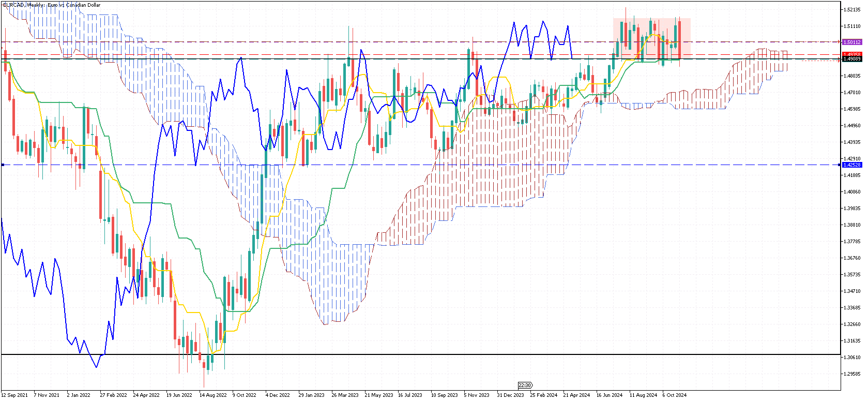Click the 1.29585 price scale label
This screenshot has height=401, width=868.
(852, 374)
